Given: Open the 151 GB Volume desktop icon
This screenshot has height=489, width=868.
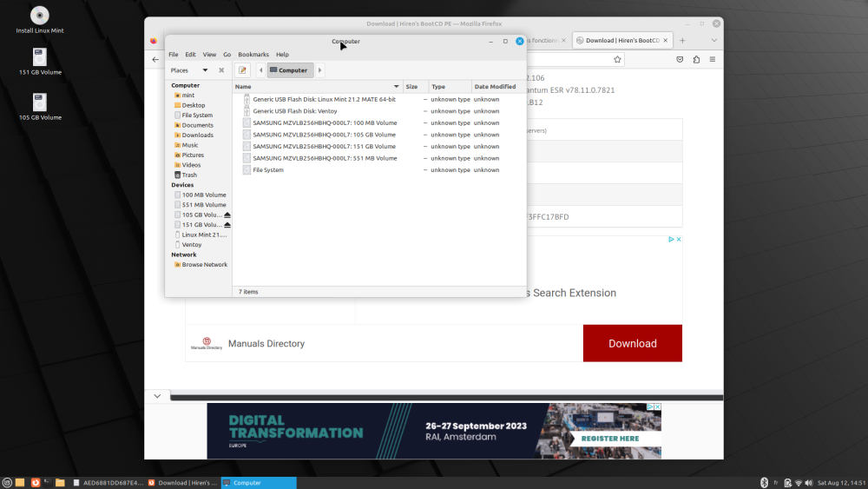Looking at the screenshot, I should (x=40, y=62).
